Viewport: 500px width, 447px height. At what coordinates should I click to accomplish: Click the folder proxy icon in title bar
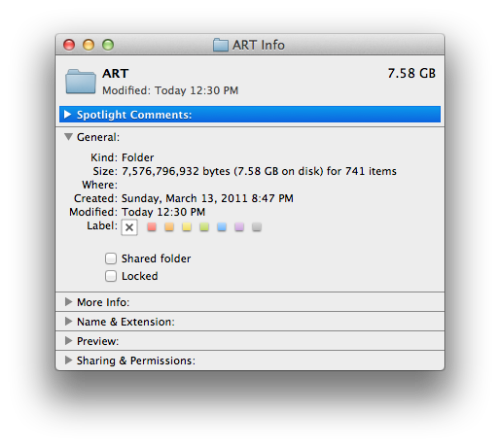pyautogui.click(x=221, y=45)
